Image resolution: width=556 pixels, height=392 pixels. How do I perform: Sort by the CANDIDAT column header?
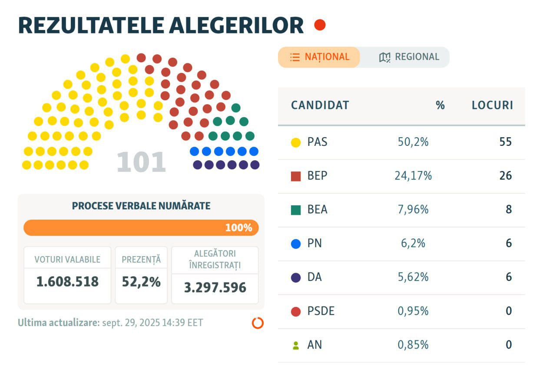pos(320,105)
